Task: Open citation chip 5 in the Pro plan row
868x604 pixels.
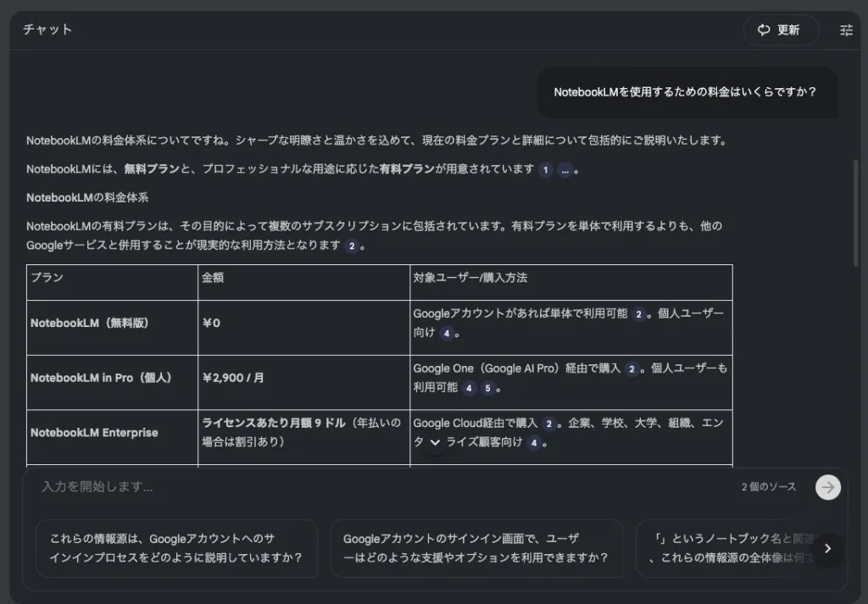Action: (x=488, y=389)
